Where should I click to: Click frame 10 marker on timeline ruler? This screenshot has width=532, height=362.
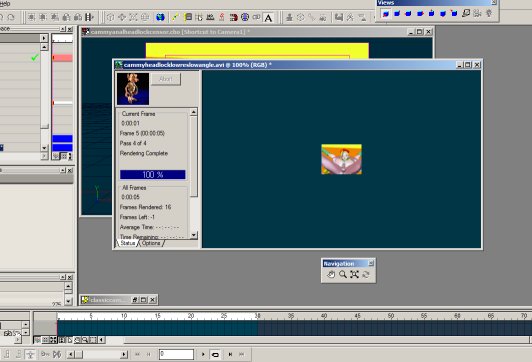tap(124, 316)
